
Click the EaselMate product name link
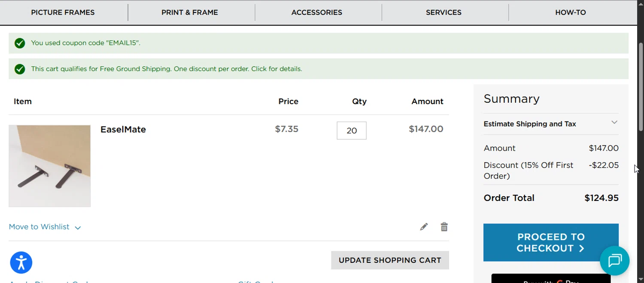[123, 129]
